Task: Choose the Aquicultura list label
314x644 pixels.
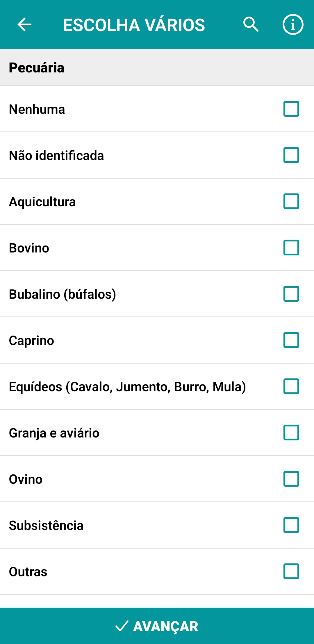Action: click(42, 202)
